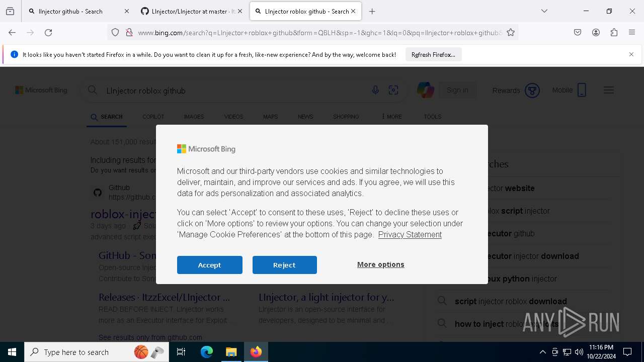Bookmark this page with the star icon
The width and height of the screenshot is (644, 362).
[511, 33]
